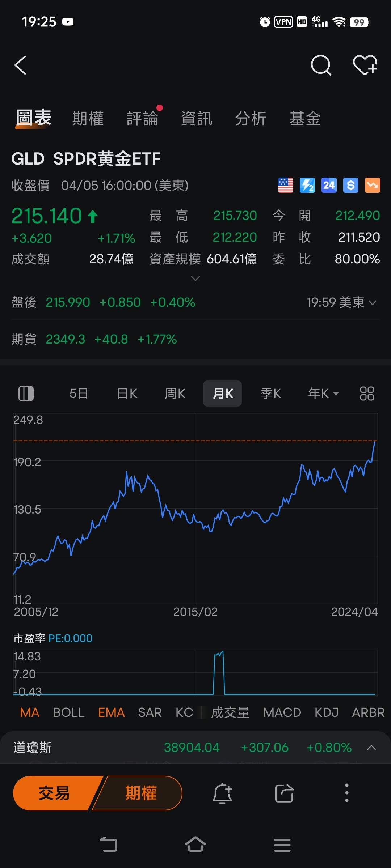Tap the Android home navigation button
Viewport: 391px width, 868px height.
(195, 844)
